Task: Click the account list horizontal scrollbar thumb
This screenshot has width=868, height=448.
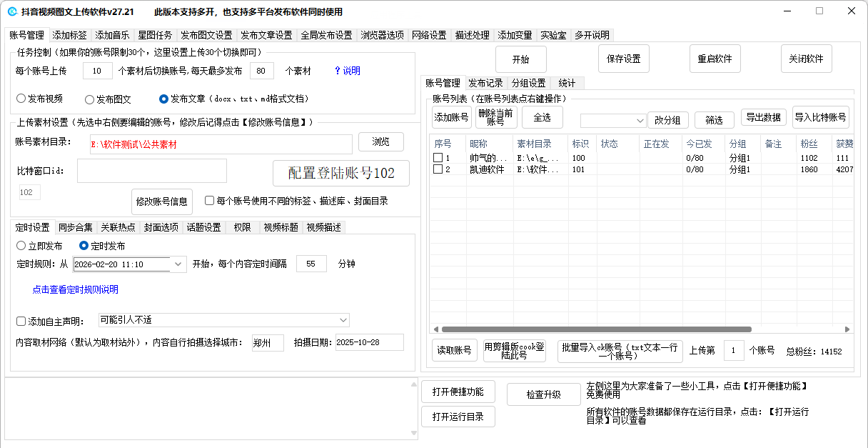Action: [x=596, y=329]
